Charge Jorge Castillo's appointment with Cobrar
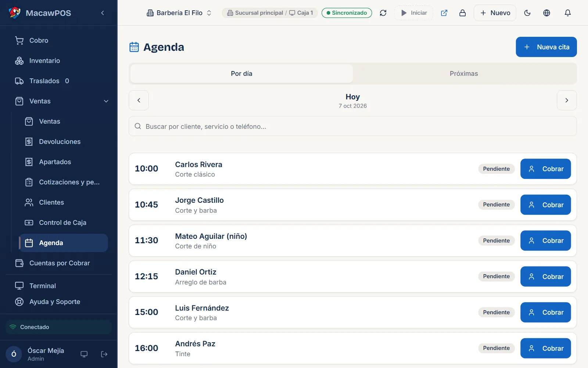The height and width of the screenshot is (368, 588). pos(545,205)
